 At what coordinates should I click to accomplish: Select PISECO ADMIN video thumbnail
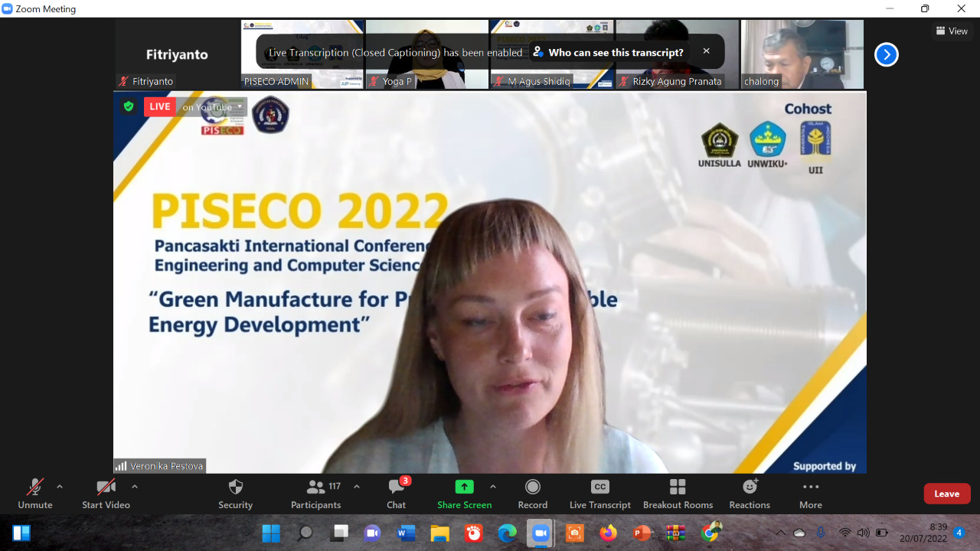[302, 54]
